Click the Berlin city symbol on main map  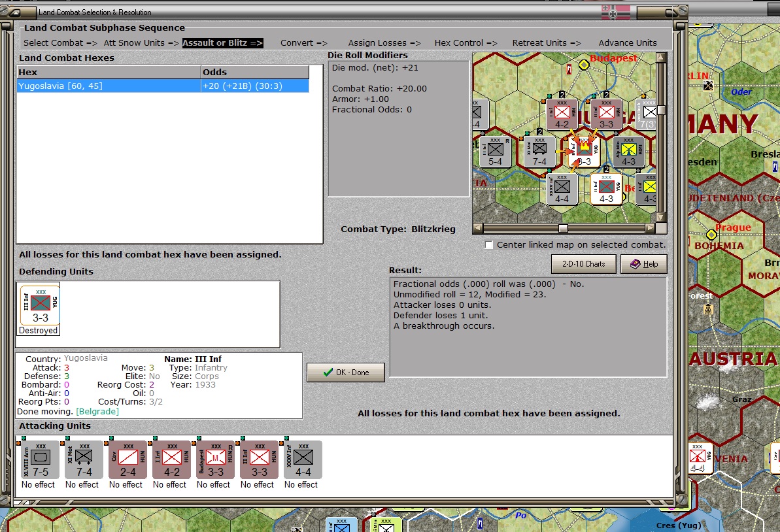coord(708,86)
